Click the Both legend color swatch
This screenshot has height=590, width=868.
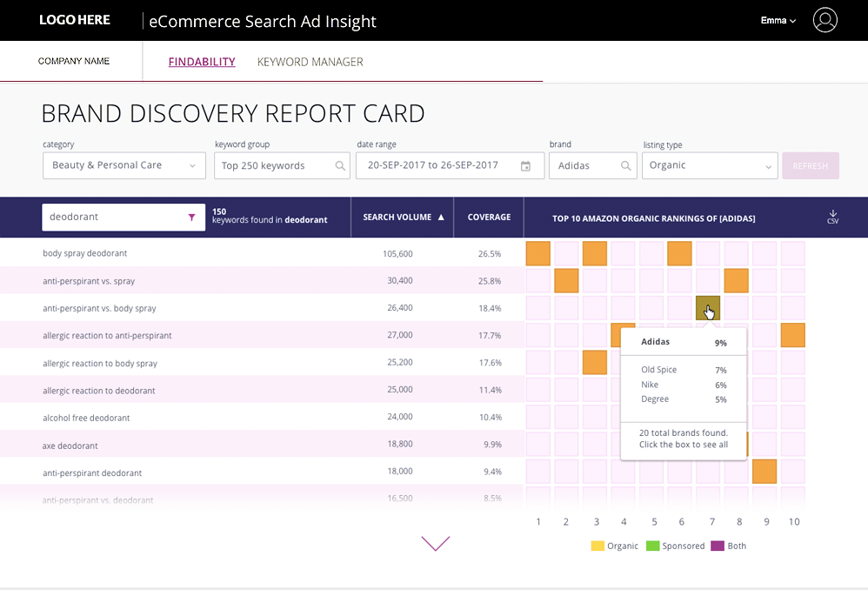718,546
